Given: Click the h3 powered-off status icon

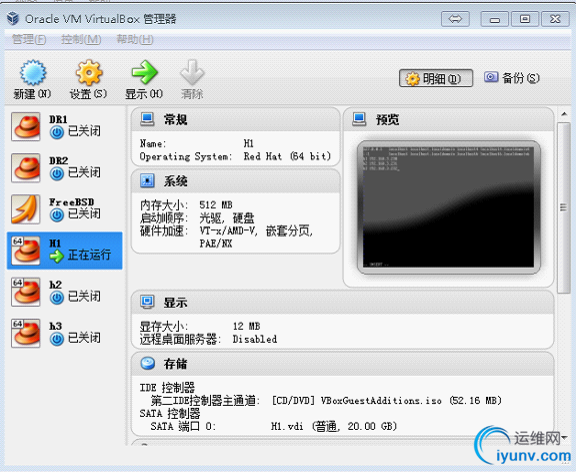Looking at the screenshot, I should tap(57, 339).
